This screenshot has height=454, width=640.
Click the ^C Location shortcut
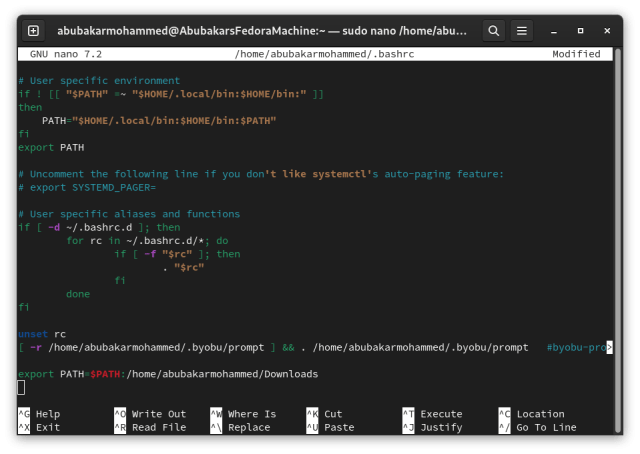coord(532,414)
